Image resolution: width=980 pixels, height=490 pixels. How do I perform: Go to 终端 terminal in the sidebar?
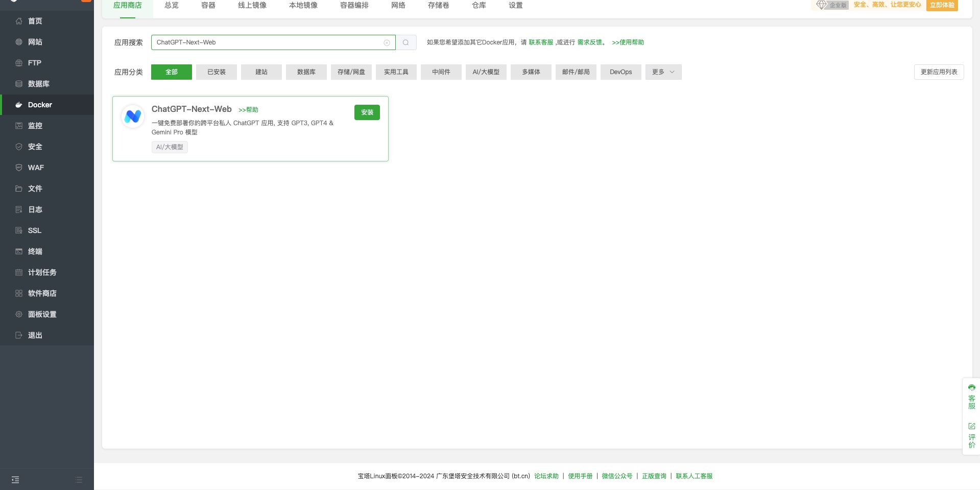tap(35, 251)
